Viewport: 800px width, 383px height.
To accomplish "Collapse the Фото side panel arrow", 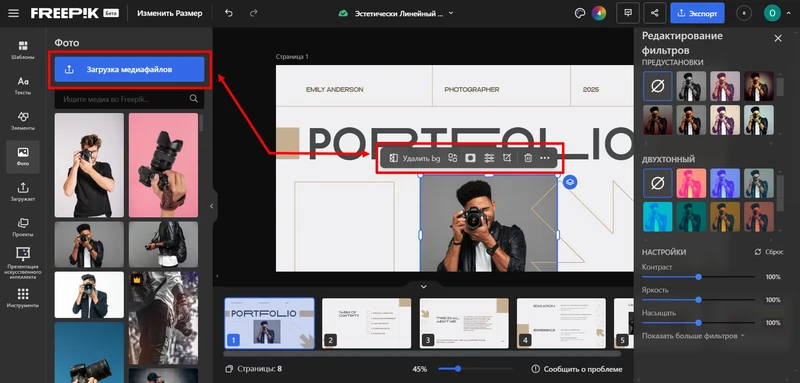I will coord(212,206).
